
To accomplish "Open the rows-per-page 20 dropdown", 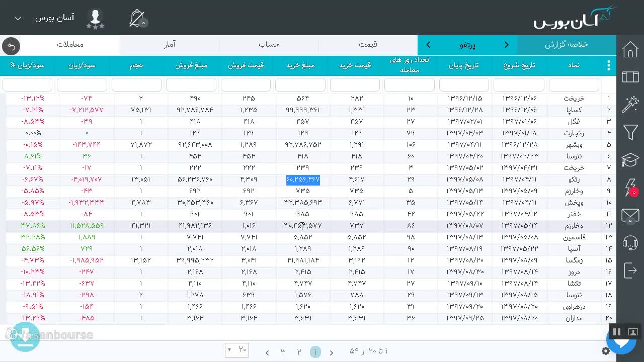I will pyautogui.click(x=237, y=349).
